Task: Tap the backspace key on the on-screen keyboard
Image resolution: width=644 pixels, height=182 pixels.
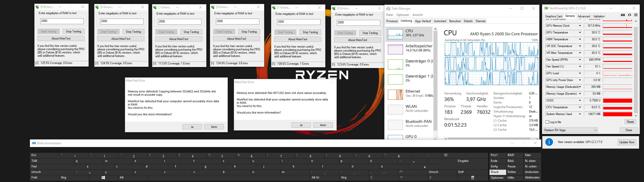Action: tap(446, 155)
